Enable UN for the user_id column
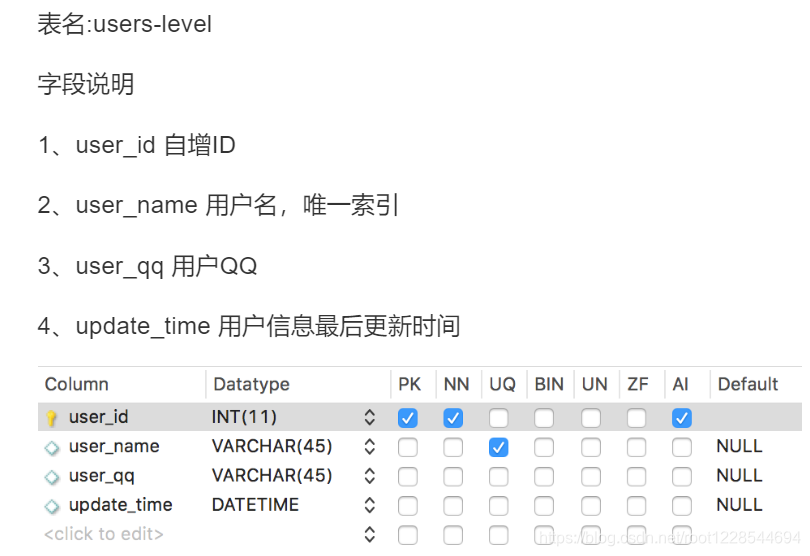Image resolution: width=810 pixels, height=556 pixels. pos(590,418)
